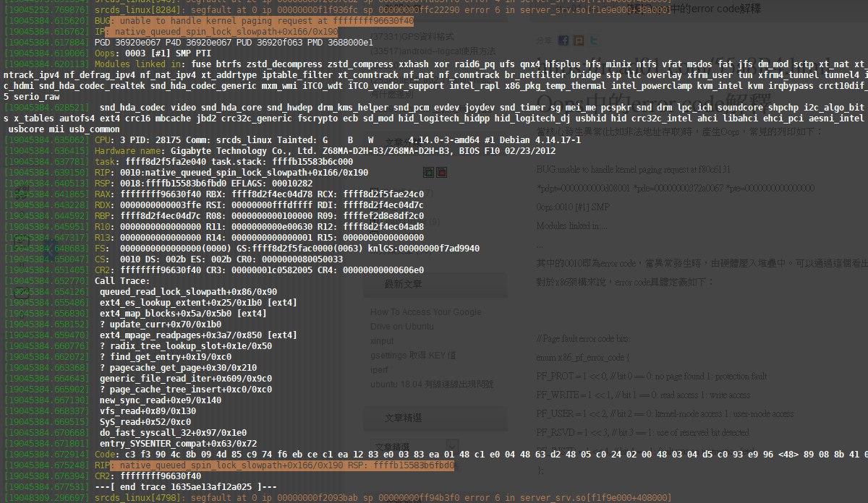Open the 'gsettings 取得 KEY 值' link
Screen dimensions: 868x503
pyautogui.click(x=412, y=355)
